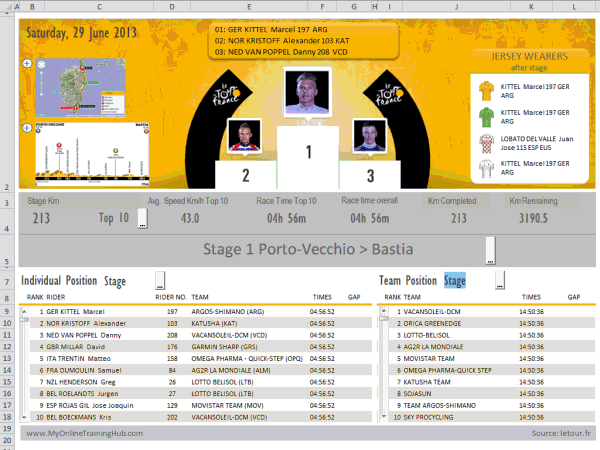
Task: Click the JERSEY WEARERS heading
Action: [x=529, y=57]
